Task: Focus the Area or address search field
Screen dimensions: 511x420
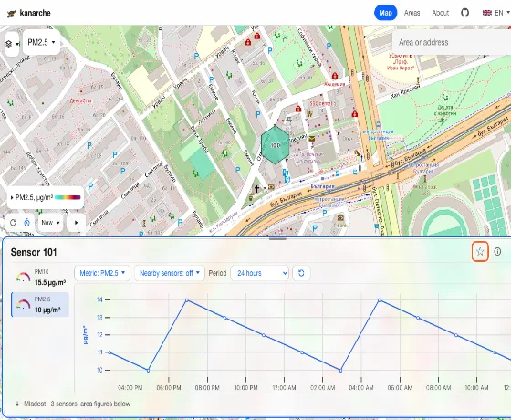Action: point(453,42)
